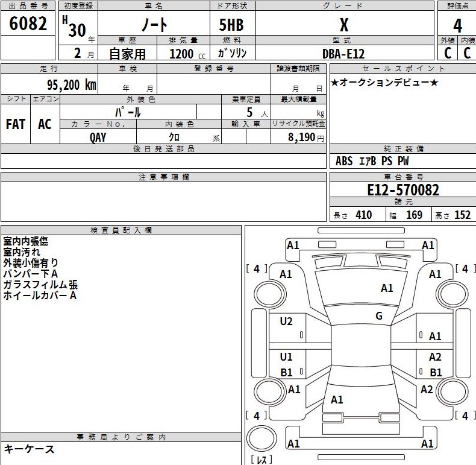Select the mileage 95,200 km
The width and height of the screenshot is (476, 465).
[x=72, y=85]
